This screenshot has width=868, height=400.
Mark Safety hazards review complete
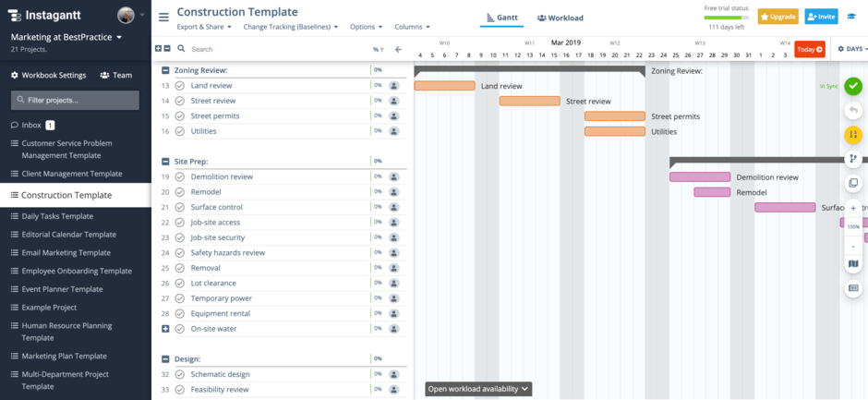(179, 252)
